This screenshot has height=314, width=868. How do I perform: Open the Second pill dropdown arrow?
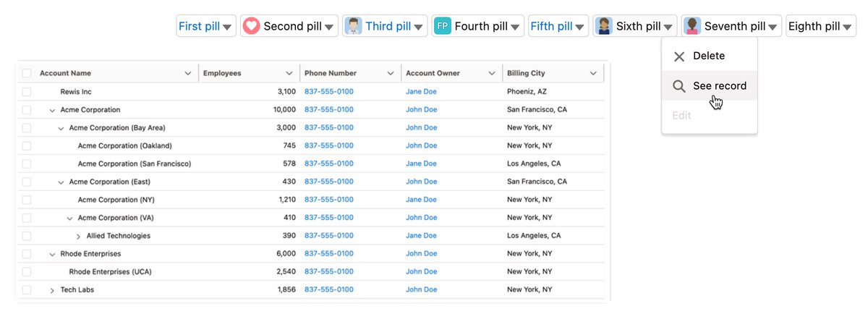click(x=329, y=27)
